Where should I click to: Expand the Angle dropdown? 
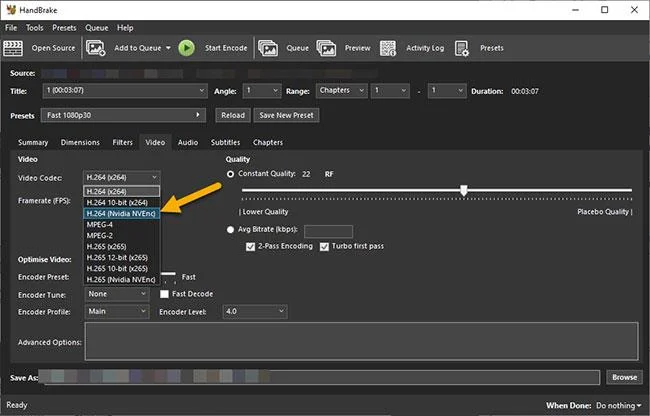pyautogui.click(x=262, y=91)
